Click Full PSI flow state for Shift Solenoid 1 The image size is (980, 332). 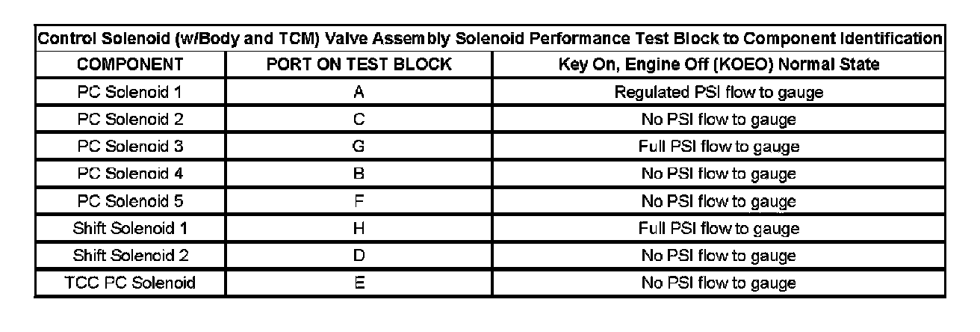[719, 228]
